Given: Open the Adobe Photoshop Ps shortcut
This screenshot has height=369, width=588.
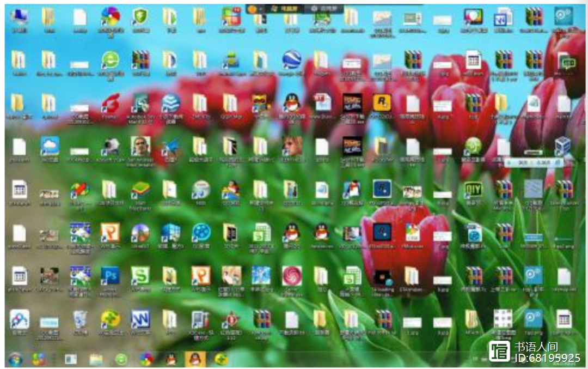Looking at the screenshot, I should 110,275.
